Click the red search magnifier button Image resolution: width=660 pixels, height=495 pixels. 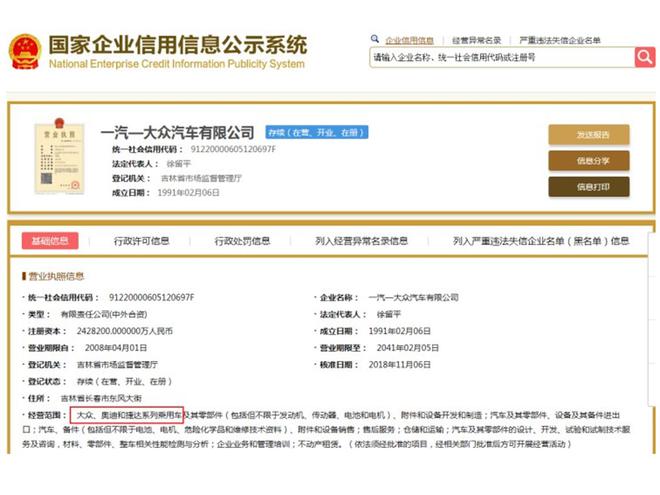click(x=644, y=57)
